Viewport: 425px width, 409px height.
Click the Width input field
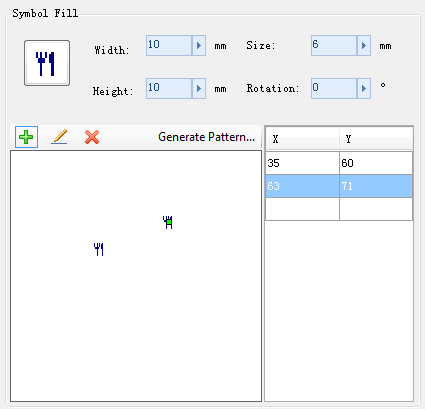pyautogui.click(x=169, y=45)
